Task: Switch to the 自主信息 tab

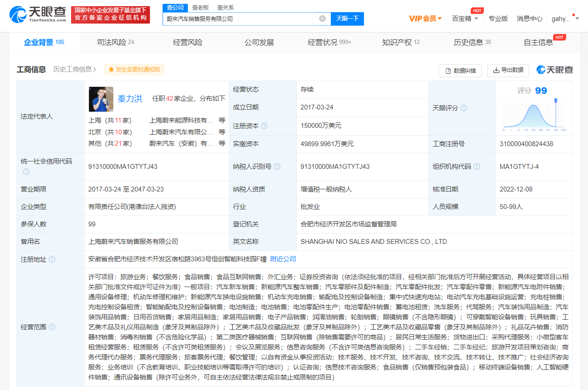Action: 538,42
